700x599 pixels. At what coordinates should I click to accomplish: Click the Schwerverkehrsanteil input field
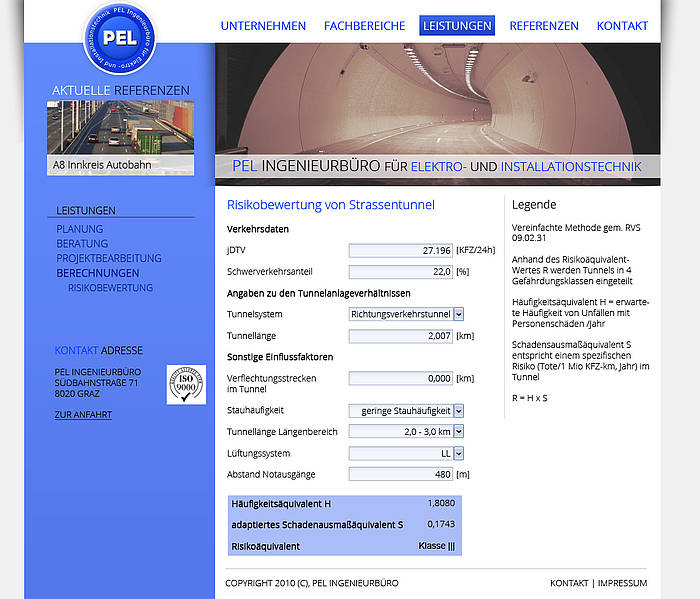click(400, 271)
